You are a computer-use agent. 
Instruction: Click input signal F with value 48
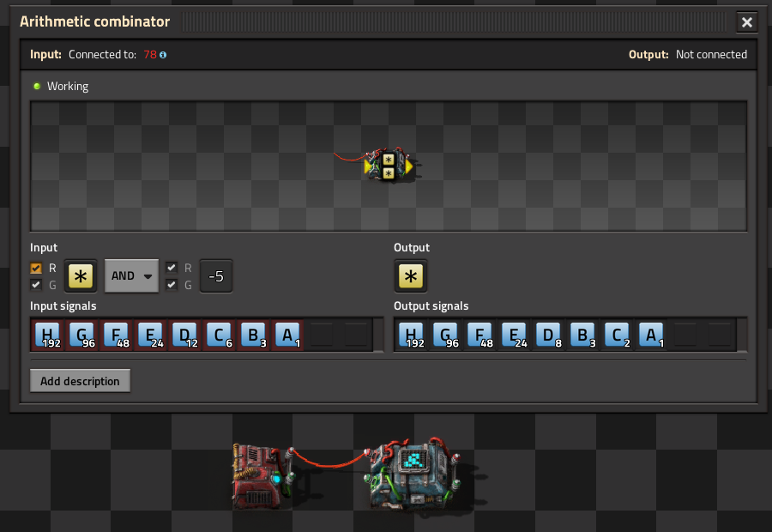117,335
